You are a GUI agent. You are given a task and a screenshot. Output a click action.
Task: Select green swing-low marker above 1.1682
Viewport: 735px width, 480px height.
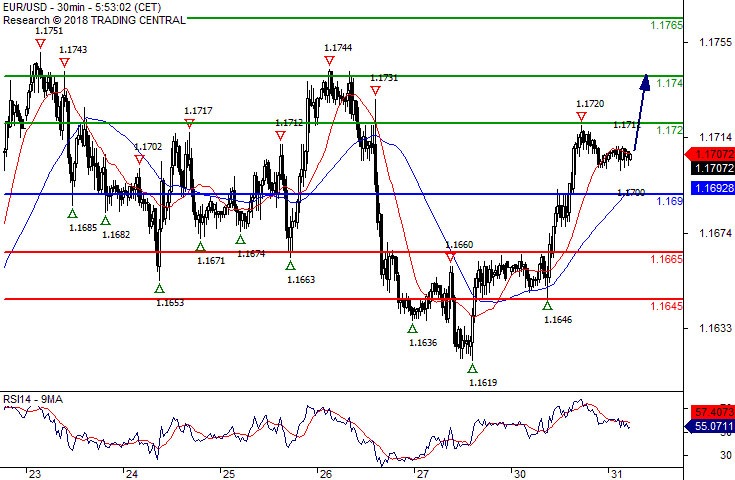(x=105, y=220)
